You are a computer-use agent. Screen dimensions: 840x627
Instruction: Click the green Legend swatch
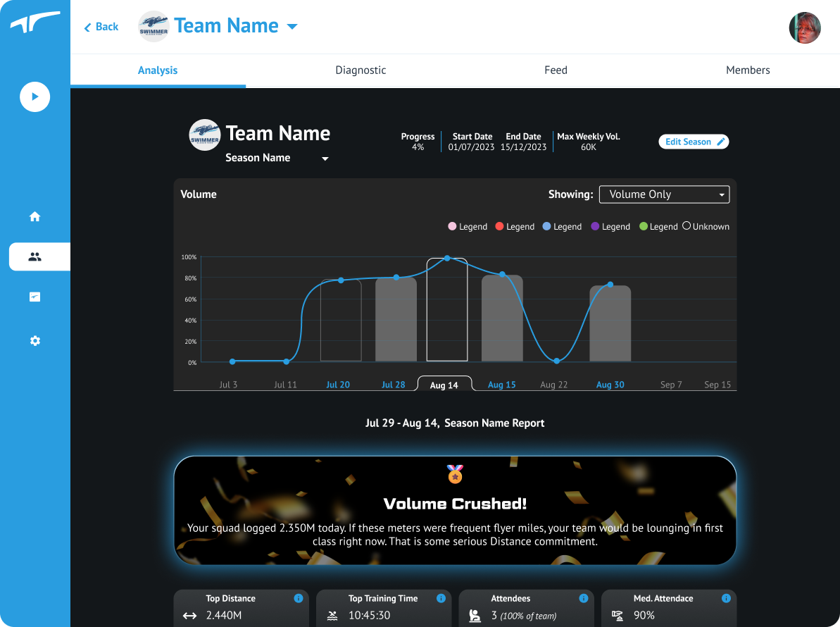(x=644, y=226)
